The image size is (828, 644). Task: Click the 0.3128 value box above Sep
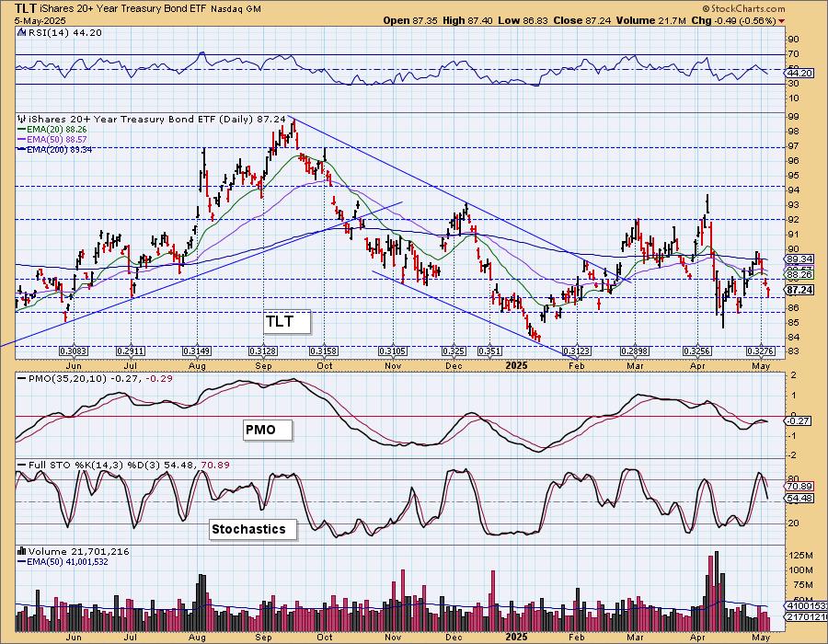tap(263, 351)
